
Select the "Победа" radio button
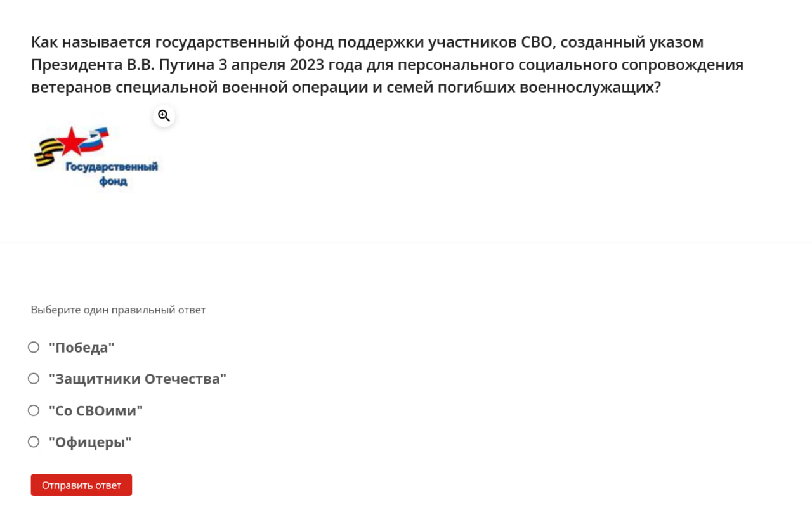(34, 347)
